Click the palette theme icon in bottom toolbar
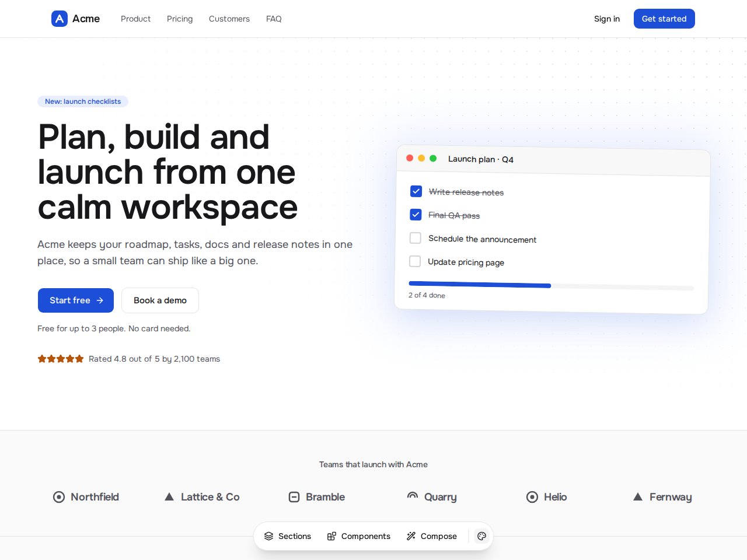The height and width of the screenshot is (560, 747). (x=481, y=536)
